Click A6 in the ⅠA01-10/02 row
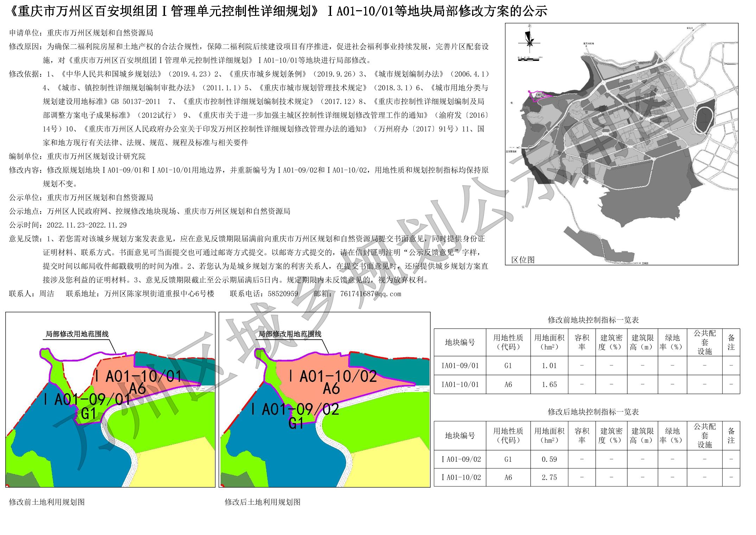Screen dimensions: 756x535 508,477
